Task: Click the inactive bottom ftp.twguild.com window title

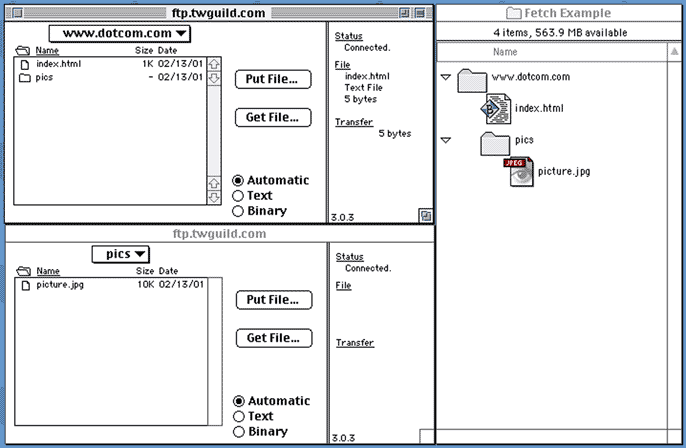Action: 220,234
